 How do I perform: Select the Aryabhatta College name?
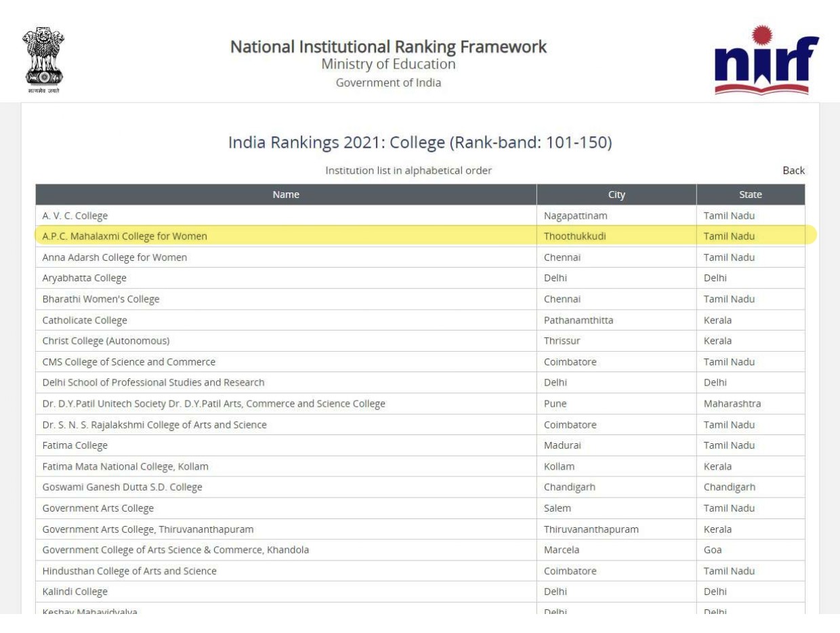(85, 278)
